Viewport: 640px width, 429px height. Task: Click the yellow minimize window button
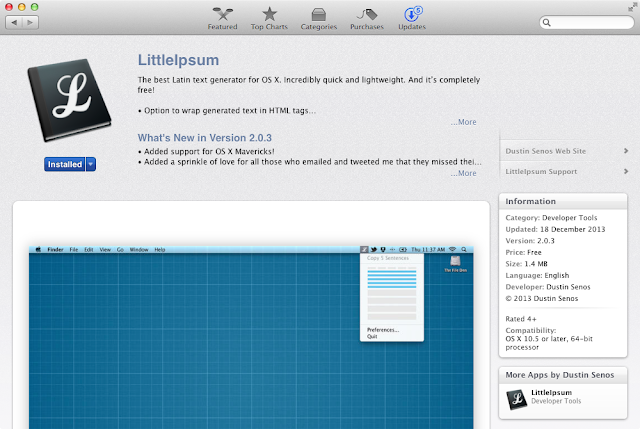22,7
